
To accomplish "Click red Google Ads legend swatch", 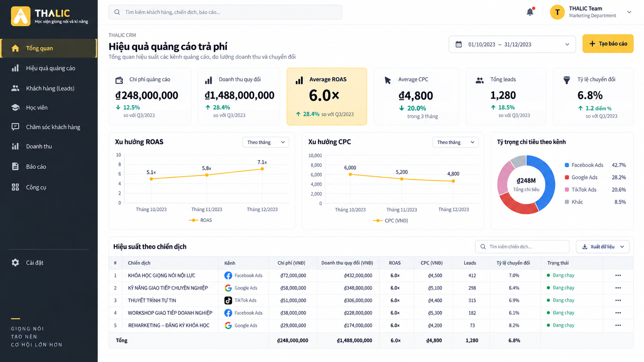I will [x=567, y=177].
